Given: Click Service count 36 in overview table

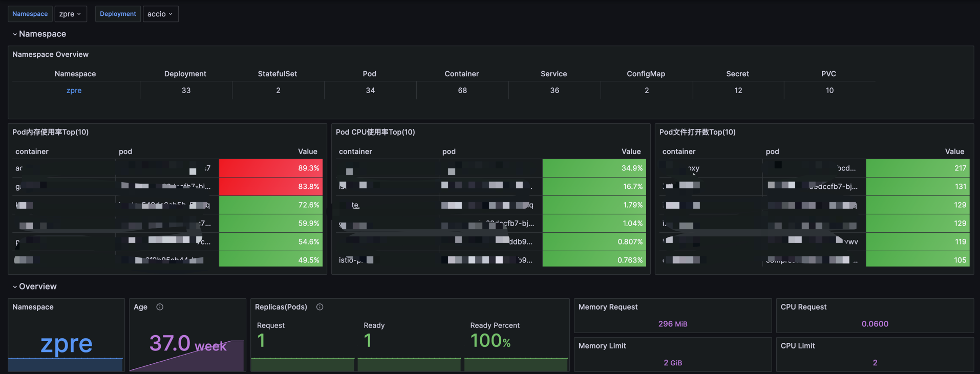Looking at the screenshot, I should (555, 91).
